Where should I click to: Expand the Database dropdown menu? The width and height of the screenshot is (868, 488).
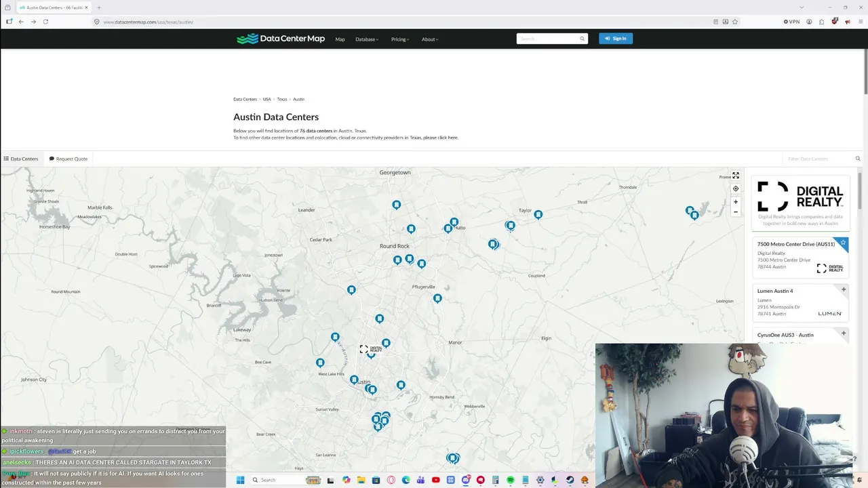(x=367, y=39)
